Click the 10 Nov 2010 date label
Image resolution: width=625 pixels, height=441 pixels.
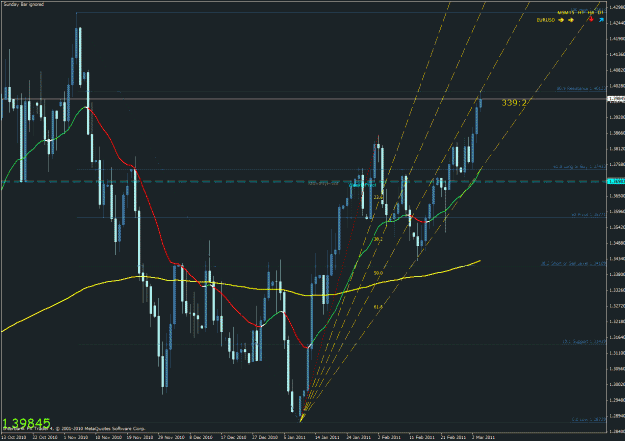click(x=108, y=437)
